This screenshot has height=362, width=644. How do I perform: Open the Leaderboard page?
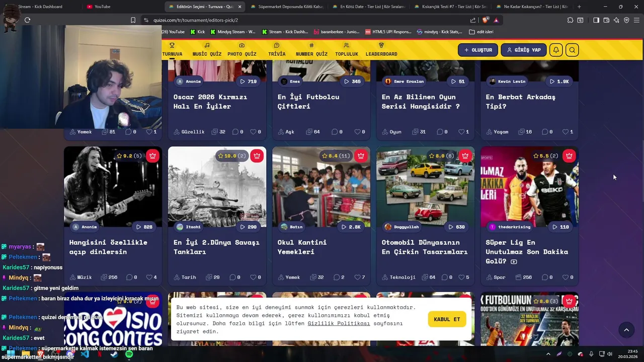[x=381, y=50]
